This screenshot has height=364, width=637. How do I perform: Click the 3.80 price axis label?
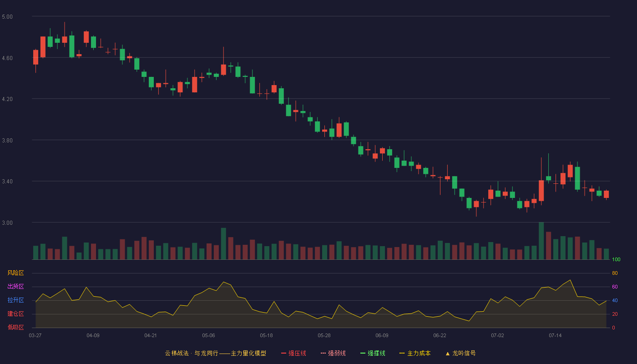tap(7, 141)
